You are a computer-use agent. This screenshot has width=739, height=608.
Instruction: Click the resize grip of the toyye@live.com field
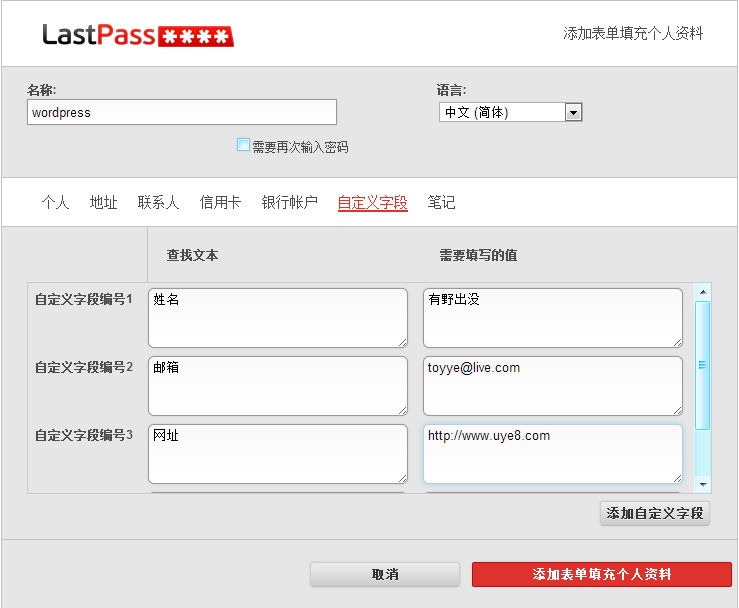pyautogui.click(x=677, y=411)
